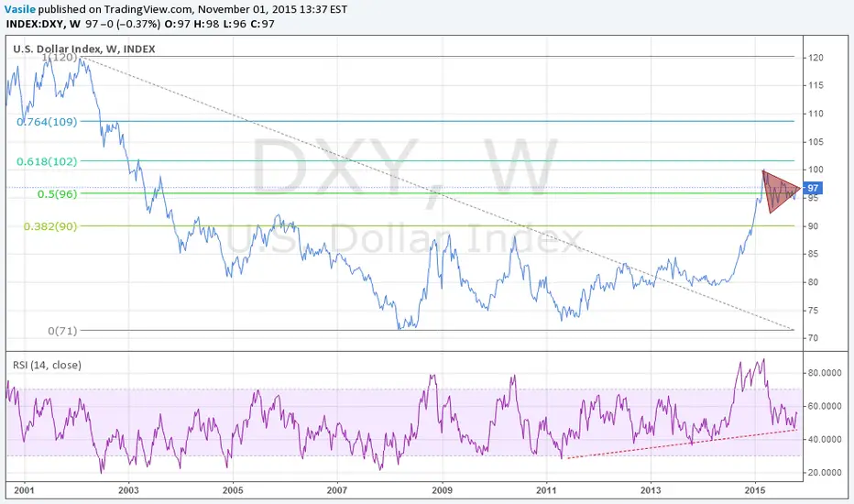Click the 105 price axis value

(x=816, y=142)
